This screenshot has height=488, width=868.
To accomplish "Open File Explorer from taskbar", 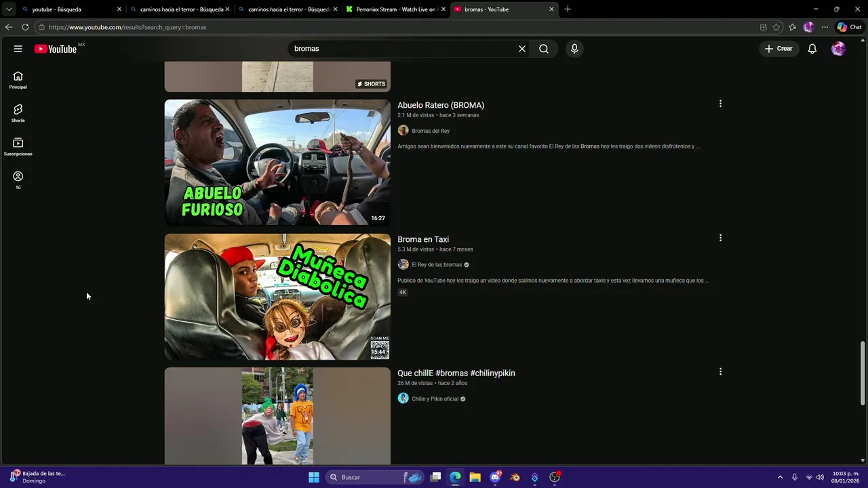I will [x=475, y=477].
